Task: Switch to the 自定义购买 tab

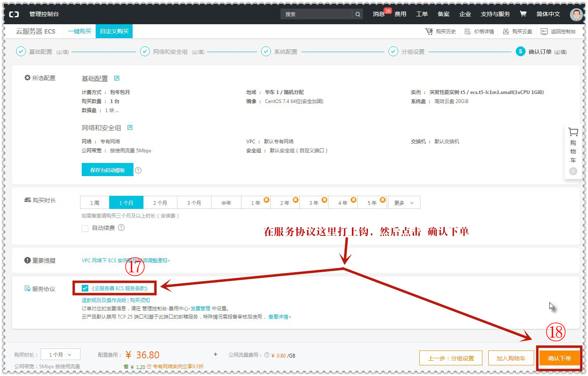Action: click(114, 31)
